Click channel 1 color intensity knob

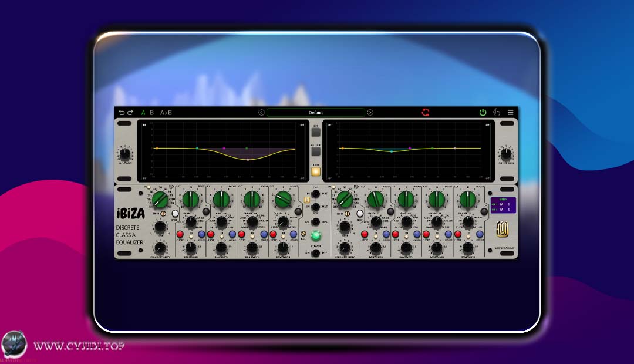point(160,248)
